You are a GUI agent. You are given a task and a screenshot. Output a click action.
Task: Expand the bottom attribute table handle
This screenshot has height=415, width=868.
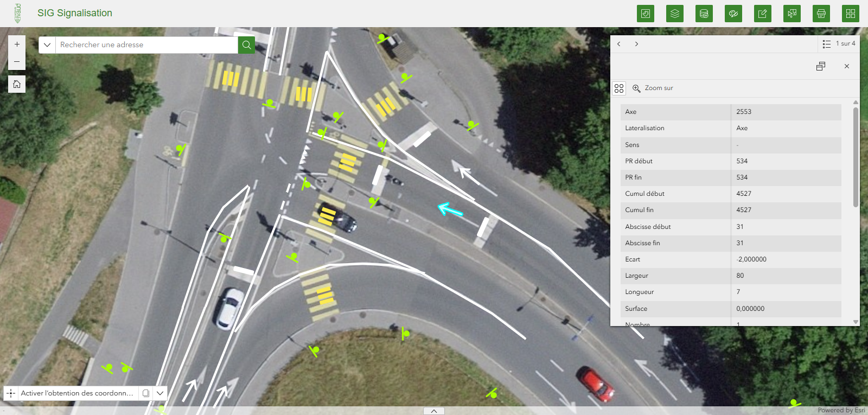tap(433, 411)
